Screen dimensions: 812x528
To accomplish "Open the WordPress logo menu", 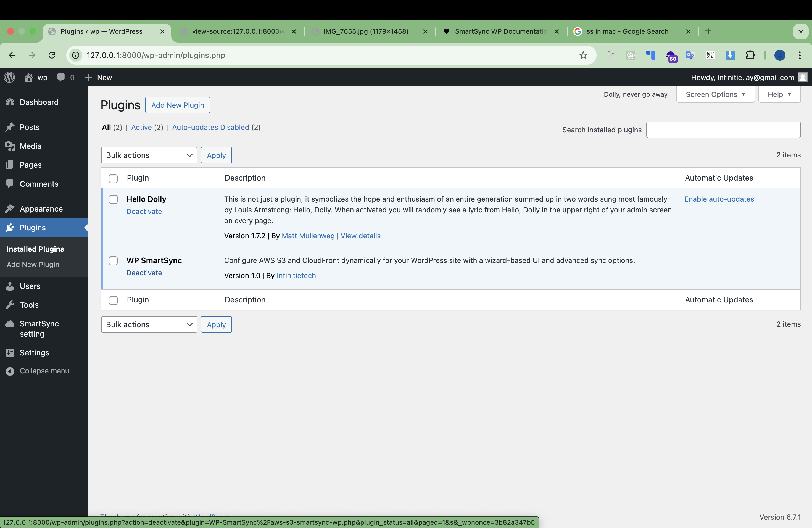I will click(9, 77).
